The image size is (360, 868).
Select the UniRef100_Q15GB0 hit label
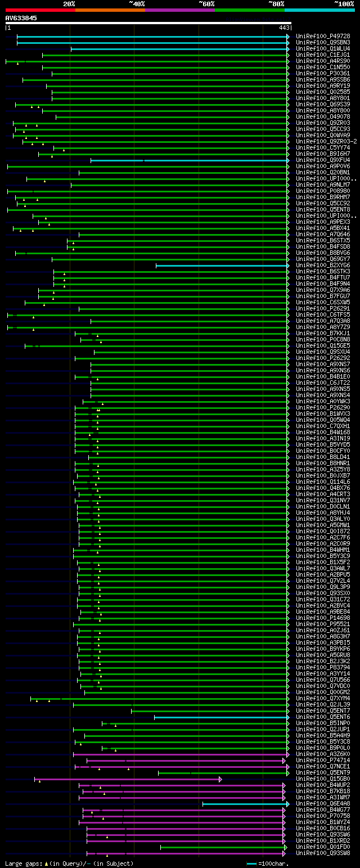(323, 779)
